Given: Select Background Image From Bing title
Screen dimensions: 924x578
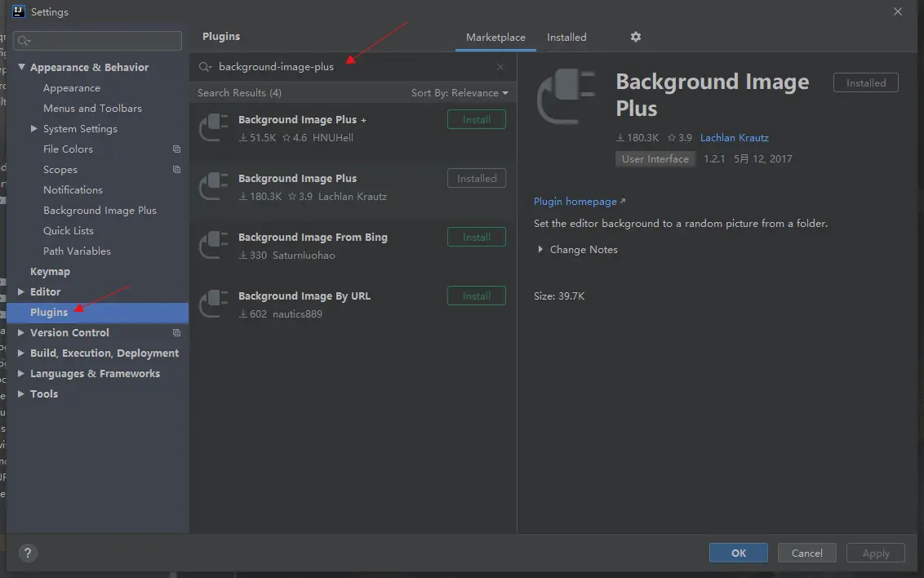Looking at the screenshot, I should tap(313, 238).
